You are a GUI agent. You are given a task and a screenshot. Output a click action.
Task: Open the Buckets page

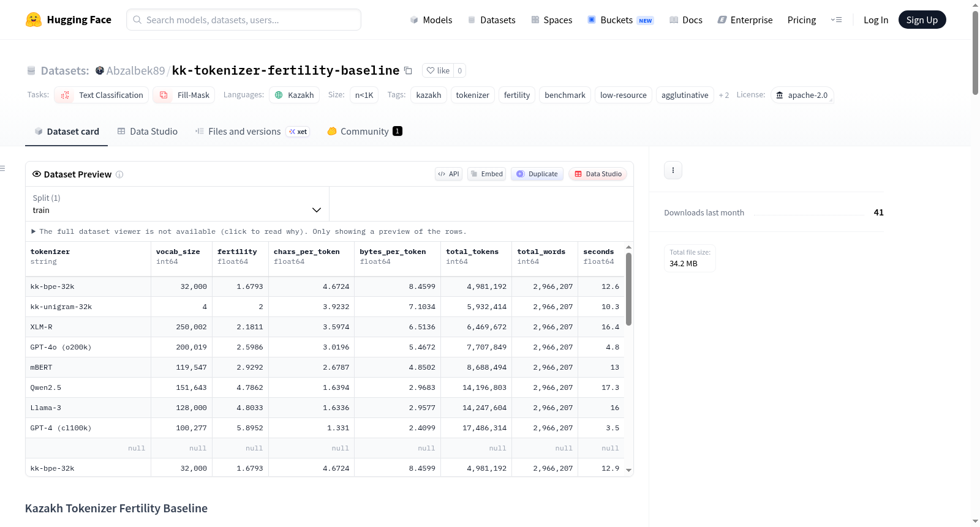click(x=620, y=20)
